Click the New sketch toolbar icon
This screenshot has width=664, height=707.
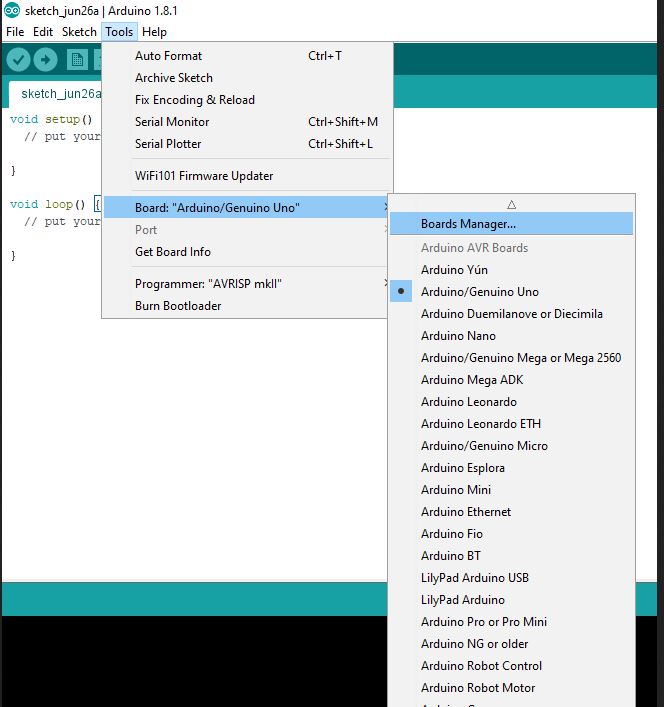pyautogui.click(x=77, y=60)
